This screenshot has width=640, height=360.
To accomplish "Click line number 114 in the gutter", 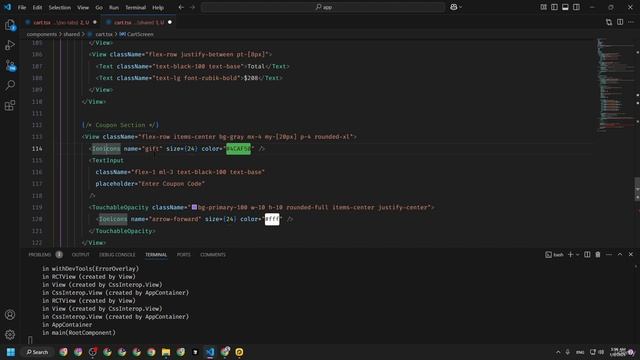I will (37, 149).
